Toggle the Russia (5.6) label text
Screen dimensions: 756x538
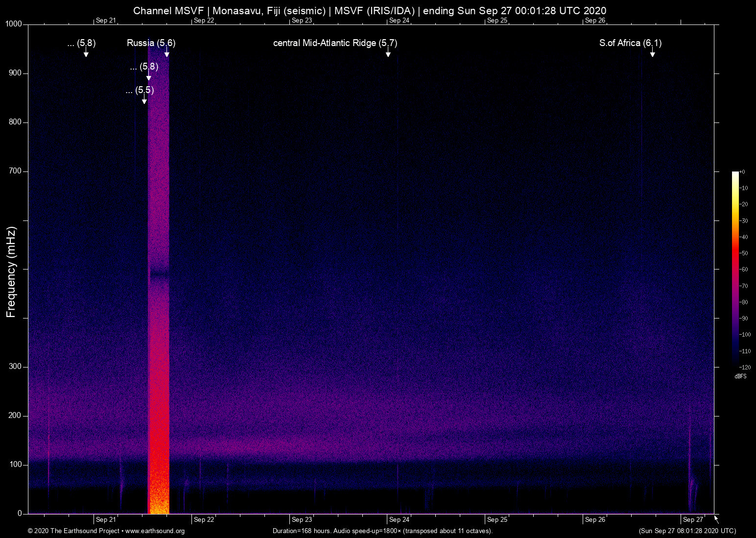point(151,43)
